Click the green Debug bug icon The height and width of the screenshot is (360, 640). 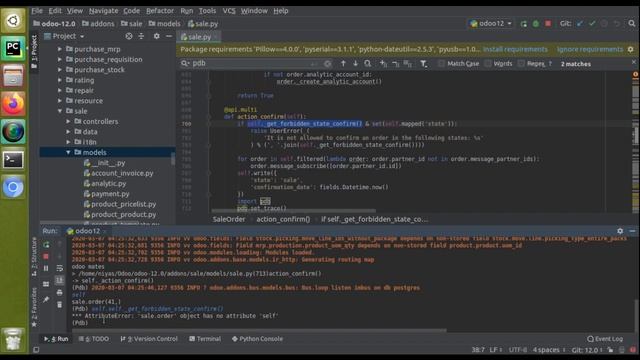[536, 24]
